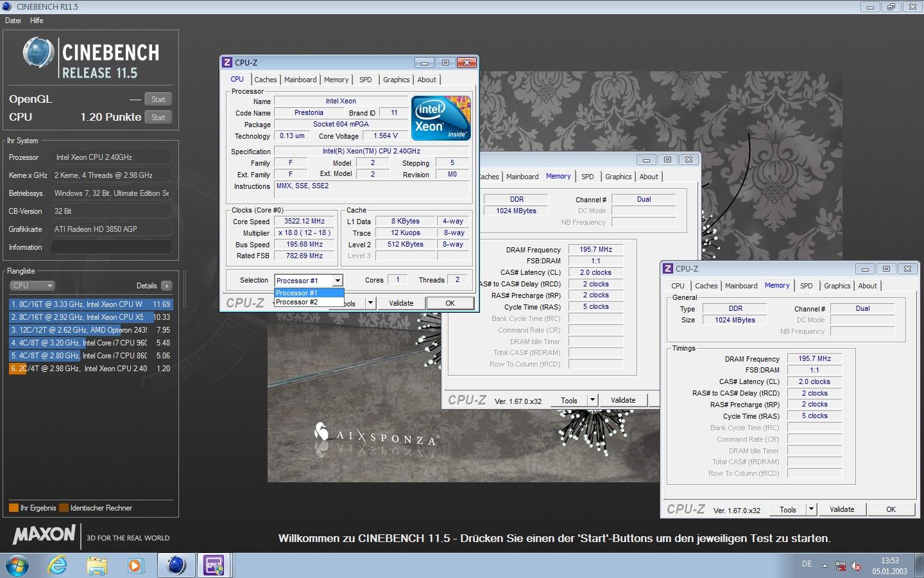Switch to Memory tab in front CPU-Z
The width and height of the screenshot is (924, 578).
tap(336, 80)
